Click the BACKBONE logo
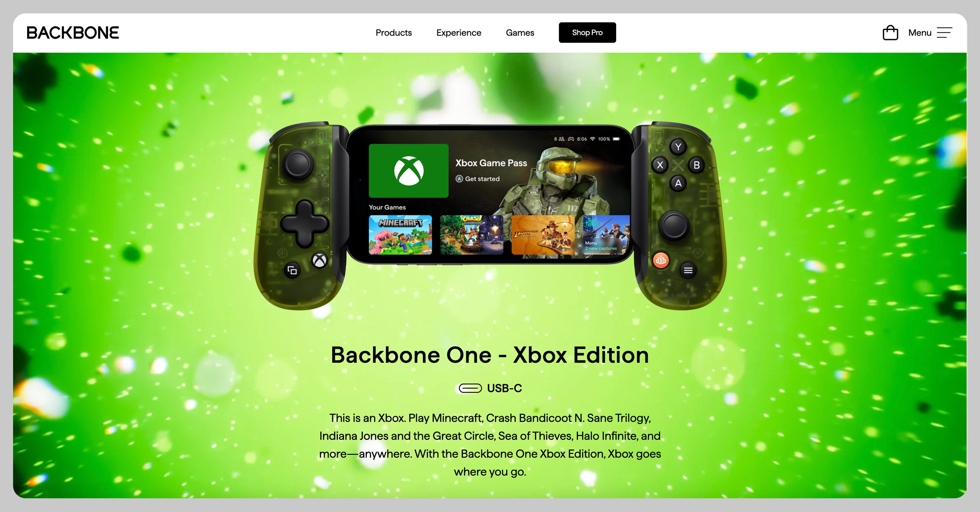 73,33
